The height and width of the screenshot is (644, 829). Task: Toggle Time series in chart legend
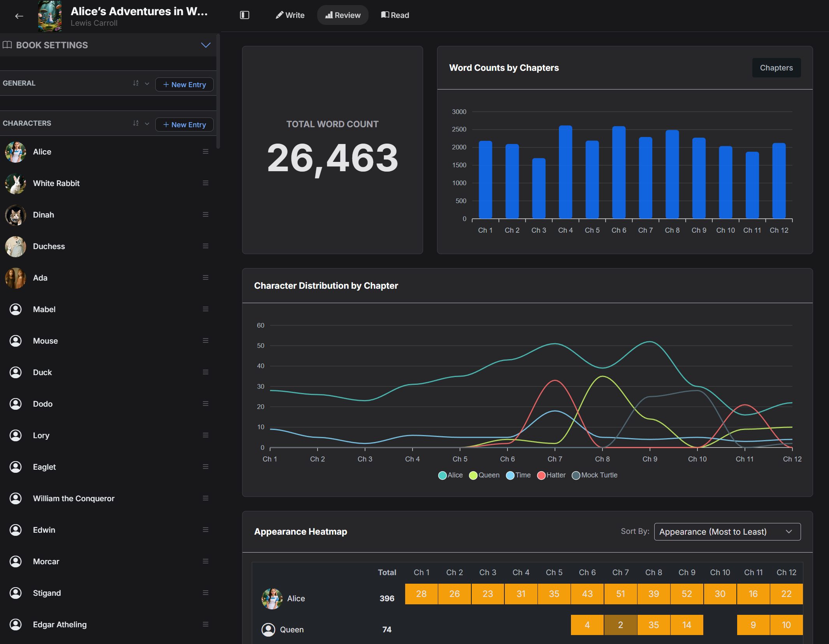click(x=518, y=475)
